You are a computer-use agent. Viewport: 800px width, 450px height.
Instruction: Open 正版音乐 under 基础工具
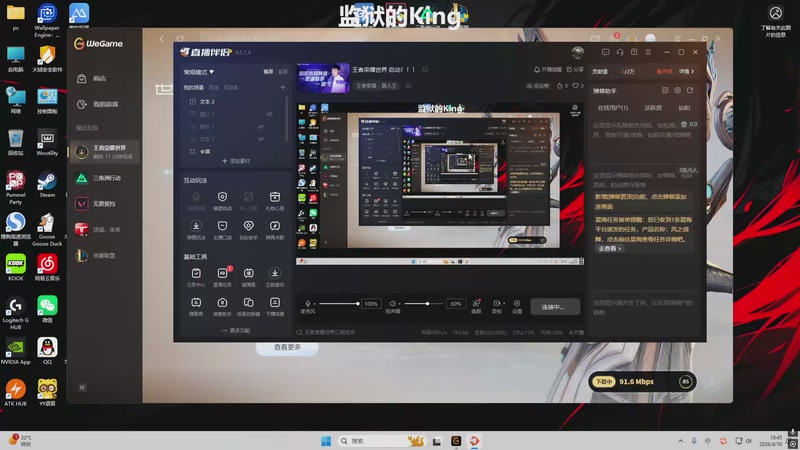(x=274, y=277)
